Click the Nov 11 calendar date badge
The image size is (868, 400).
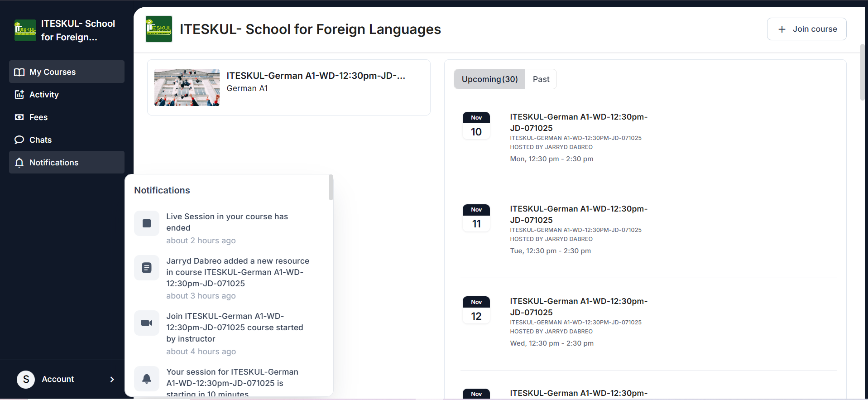click(x=476, y=217)
